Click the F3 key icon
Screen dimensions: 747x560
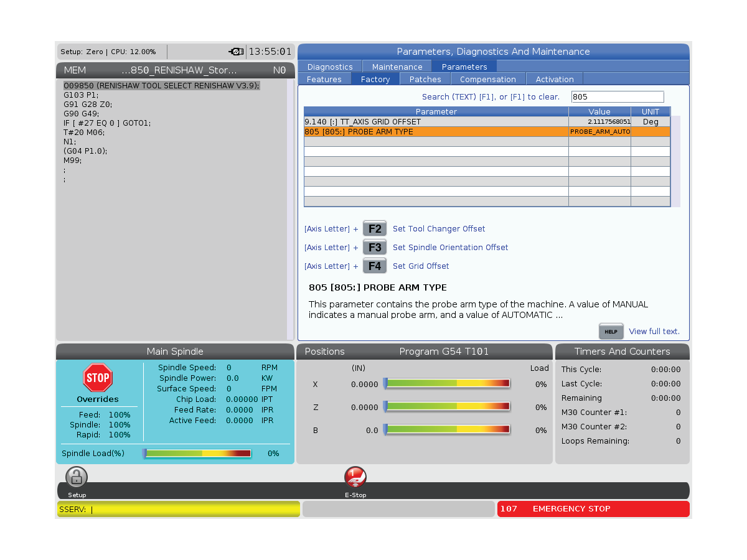click(375, 247)
